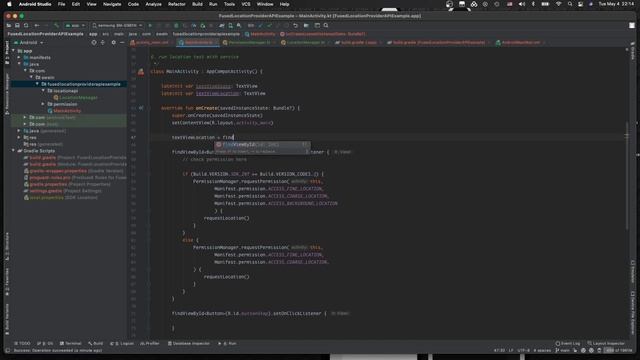Switch to the first activity_main.xml tab
Image resolution: width=640 pixels, height=360 pixels.
point(152,42)
